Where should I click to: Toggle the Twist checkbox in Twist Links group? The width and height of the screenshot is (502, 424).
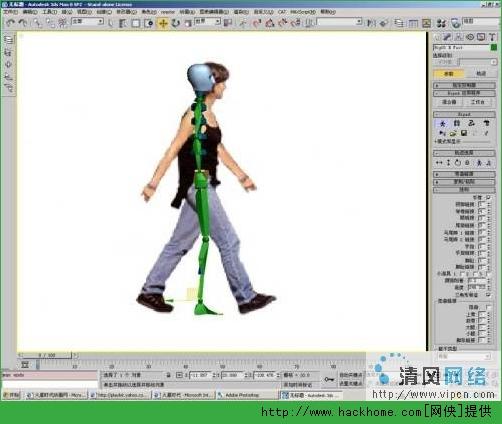[488, 307]
